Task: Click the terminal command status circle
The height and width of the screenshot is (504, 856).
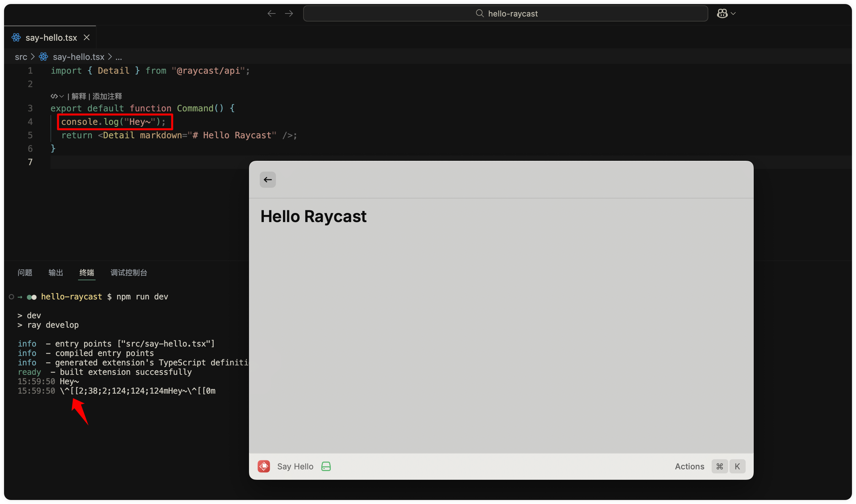Action: pos(11,297)
